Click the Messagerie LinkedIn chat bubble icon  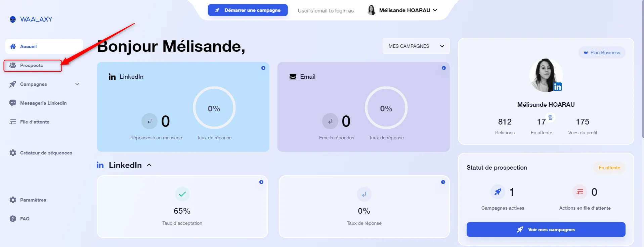point(13,103)
